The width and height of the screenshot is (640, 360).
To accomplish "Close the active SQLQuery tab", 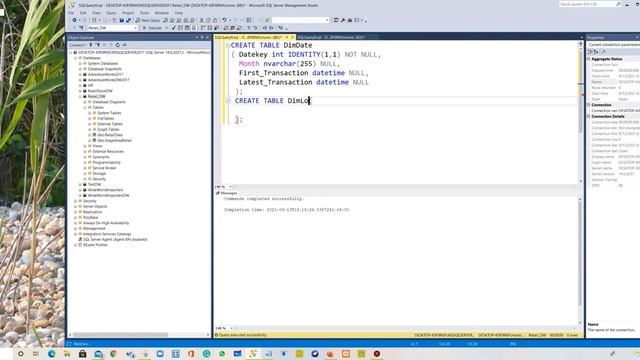I will pos(292,37).
